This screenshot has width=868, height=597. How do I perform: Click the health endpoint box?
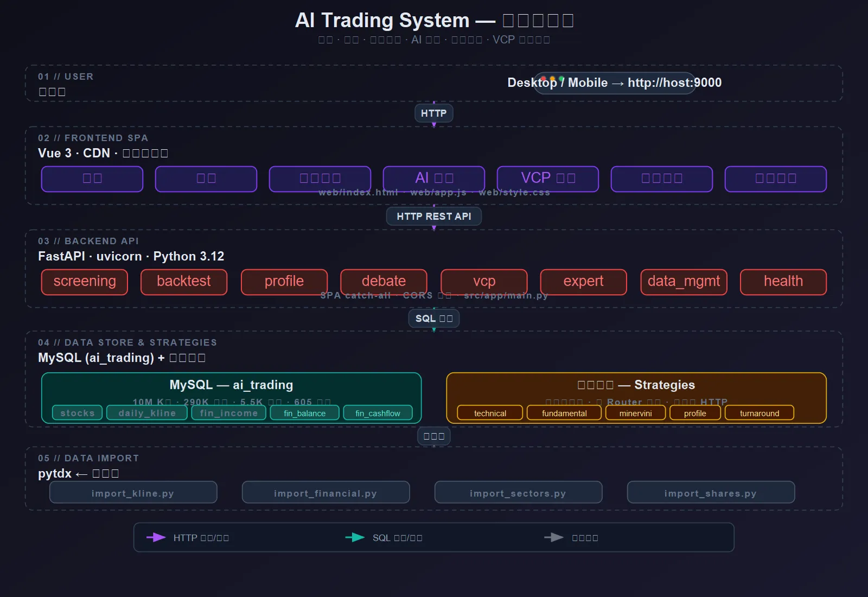tap(783, 282)
